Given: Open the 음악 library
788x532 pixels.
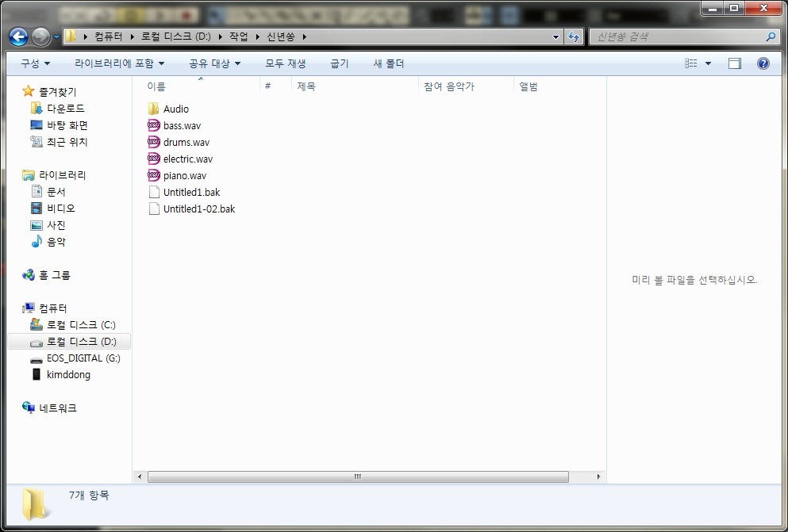Looking at the screenshot, I should (56, 242).
